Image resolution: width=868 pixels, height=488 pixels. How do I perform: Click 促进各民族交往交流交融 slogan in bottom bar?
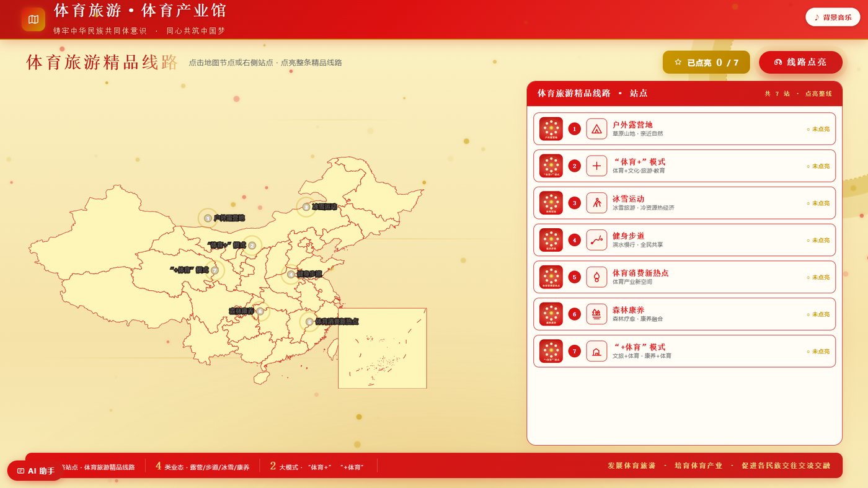pos(786,466)
